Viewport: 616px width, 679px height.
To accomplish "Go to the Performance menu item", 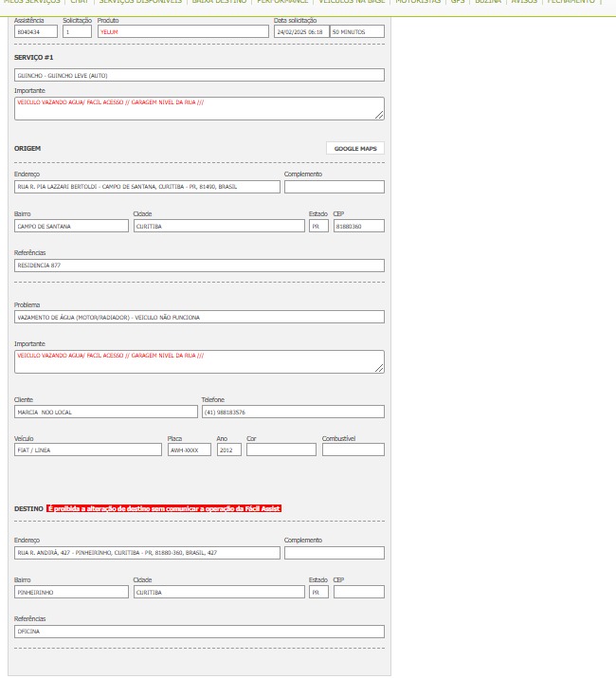I will click(282, 2).
